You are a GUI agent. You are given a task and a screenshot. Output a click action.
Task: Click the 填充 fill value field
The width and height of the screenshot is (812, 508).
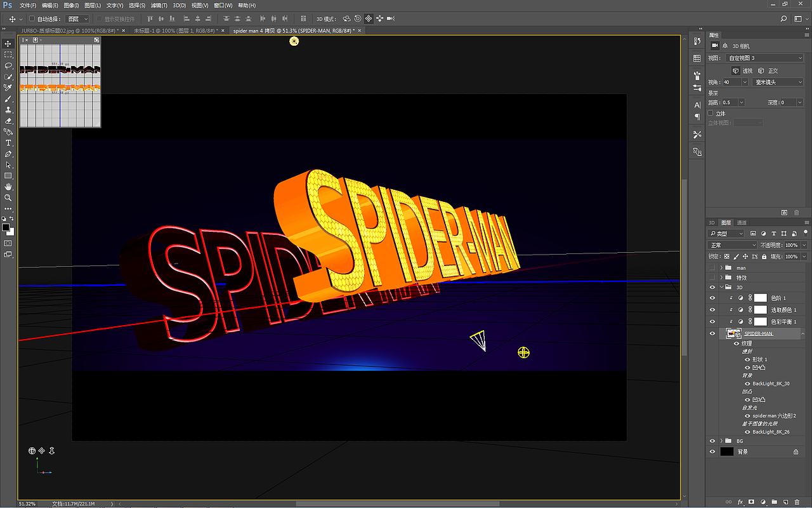[x=792, y=257]
